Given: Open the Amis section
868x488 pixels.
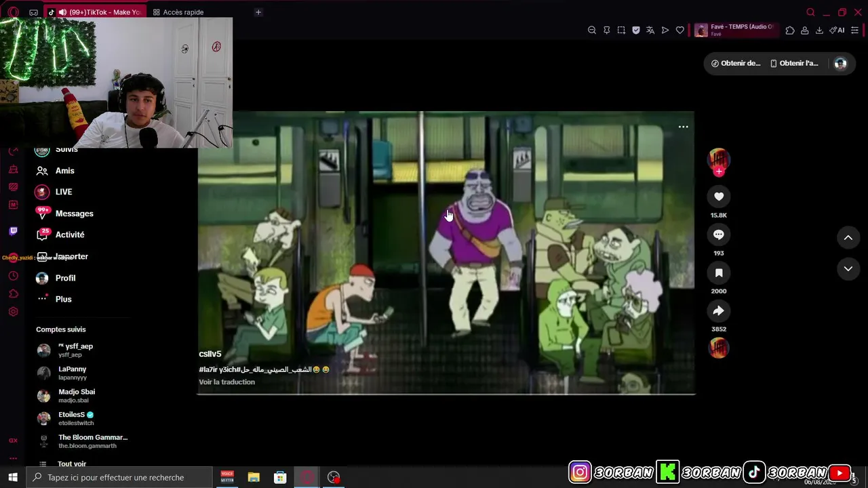Looking at the screenshot, I should [56, 171].
